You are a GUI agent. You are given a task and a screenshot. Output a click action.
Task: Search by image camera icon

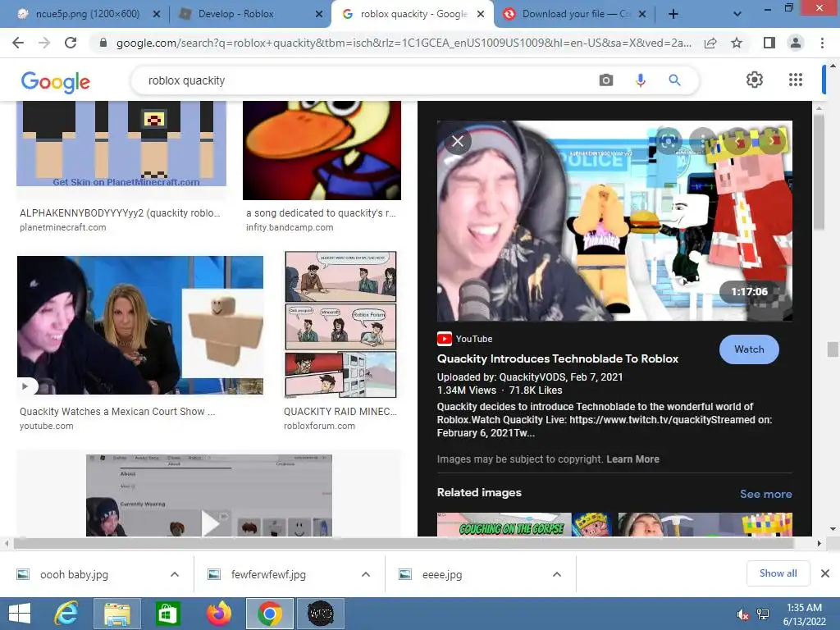[x=606, y=80]
